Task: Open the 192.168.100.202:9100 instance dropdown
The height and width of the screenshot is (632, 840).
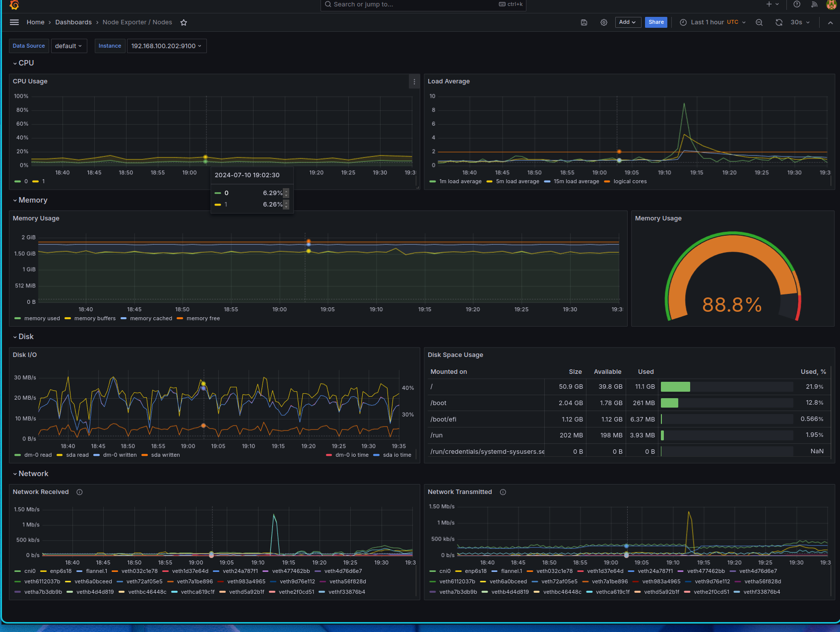Action: click(167, 46)
